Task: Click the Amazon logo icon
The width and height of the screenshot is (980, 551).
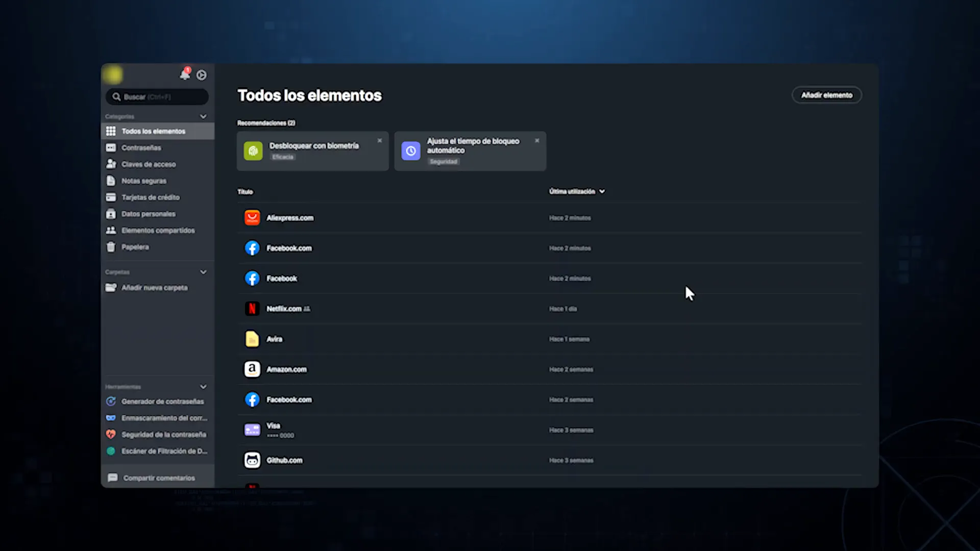Action: pyautogui.click(x=252, y=369)
